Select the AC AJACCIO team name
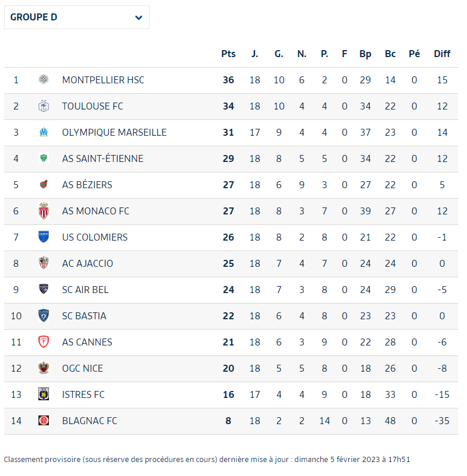467x476 pixels. tap(87, 263)
